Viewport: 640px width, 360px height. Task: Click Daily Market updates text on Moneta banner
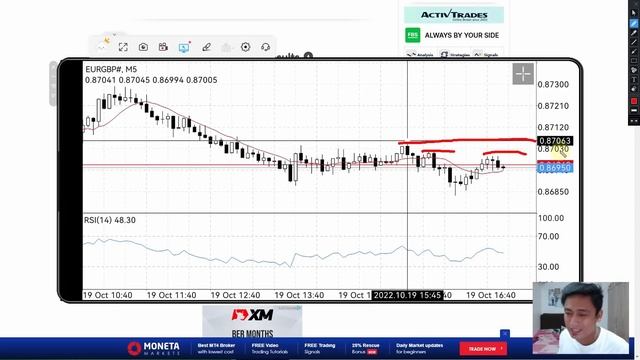pos(419,349)
